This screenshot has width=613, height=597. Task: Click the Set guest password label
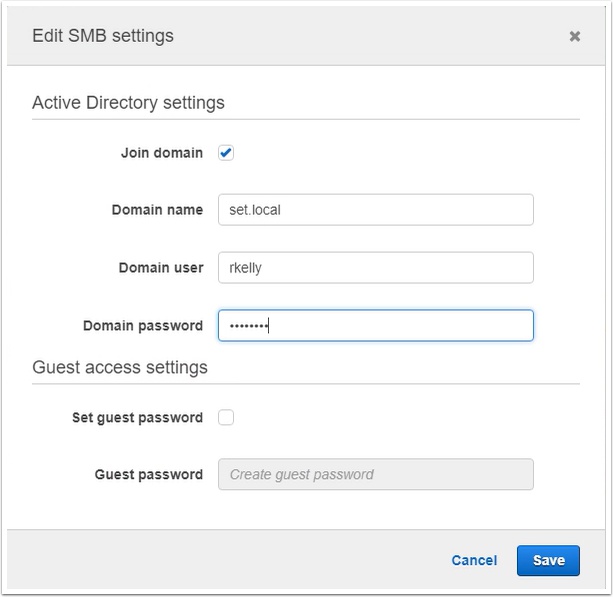pos(138,418)
